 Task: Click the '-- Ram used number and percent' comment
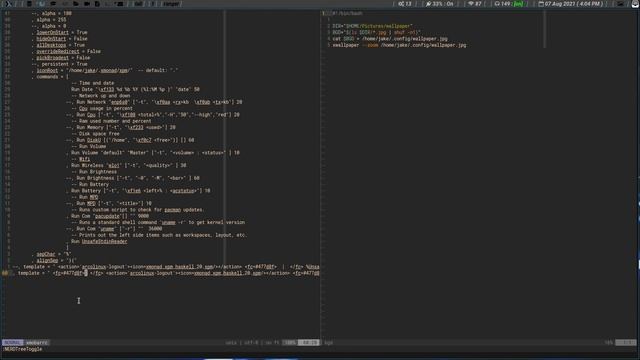tap(111, 121)
